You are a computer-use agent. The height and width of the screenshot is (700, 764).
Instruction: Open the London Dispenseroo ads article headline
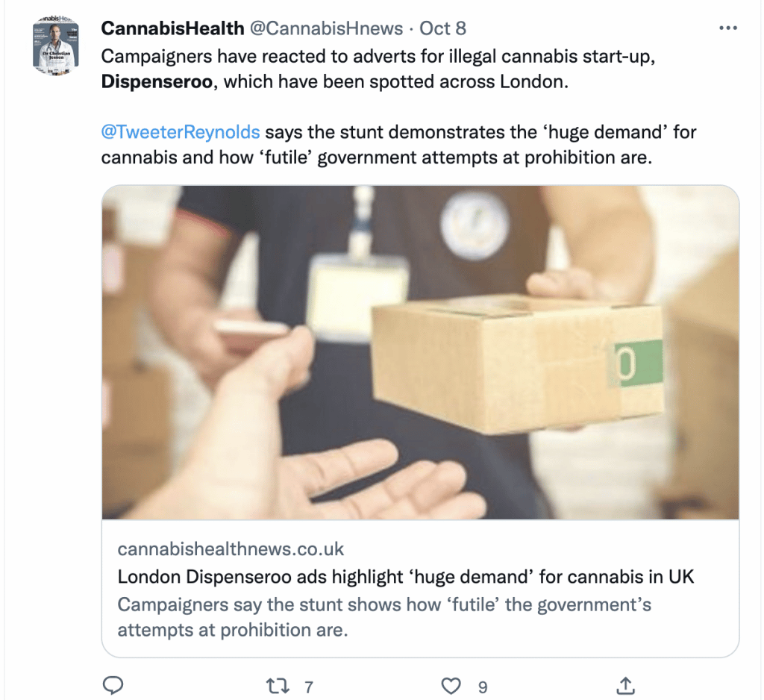405,577
